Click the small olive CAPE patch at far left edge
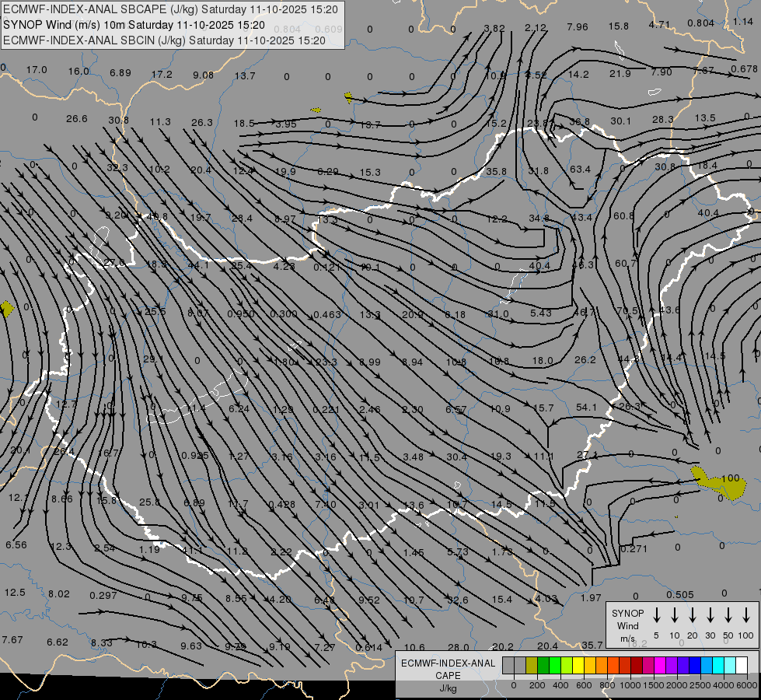The image size is (761, 700). 6,309
